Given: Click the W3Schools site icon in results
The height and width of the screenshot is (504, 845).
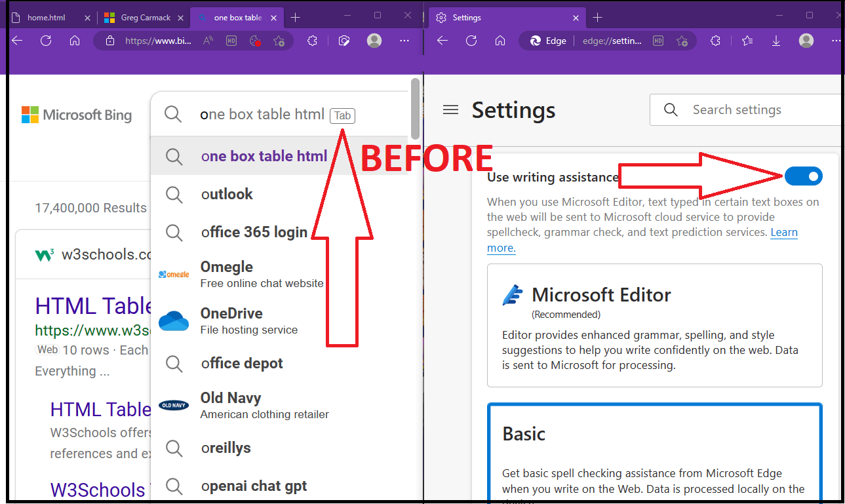Looking at the screenshot, I should pos(43,255).
